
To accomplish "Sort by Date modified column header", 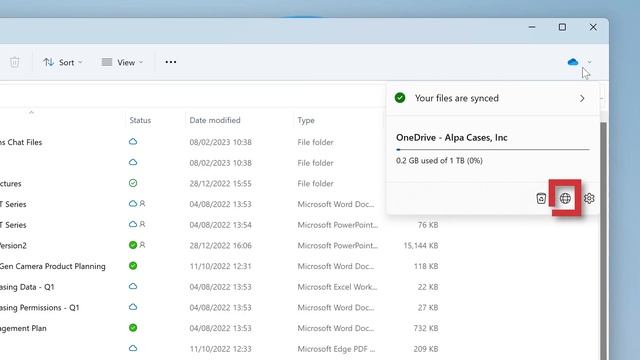I will click(215, 120).
